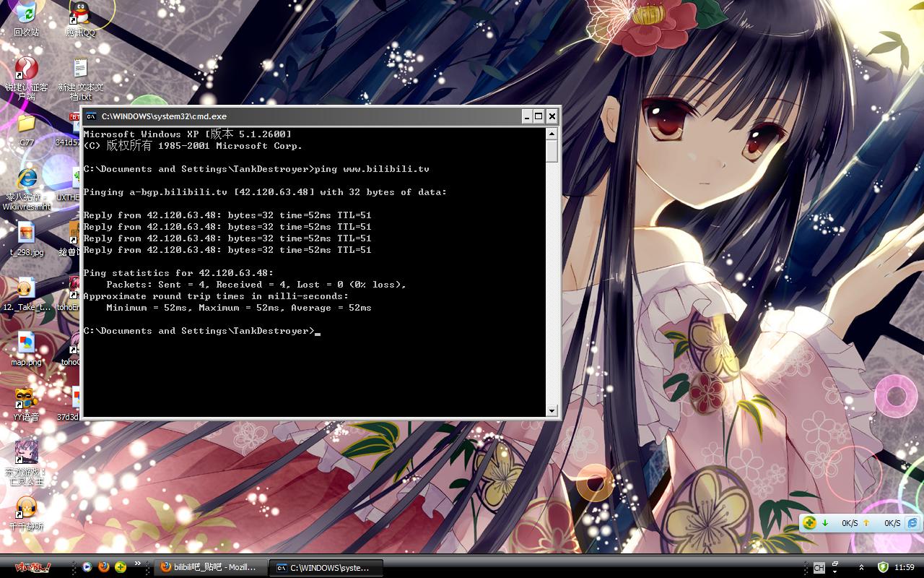
Task: Click the t_298.jpg image file
Action: click(27, 234)
